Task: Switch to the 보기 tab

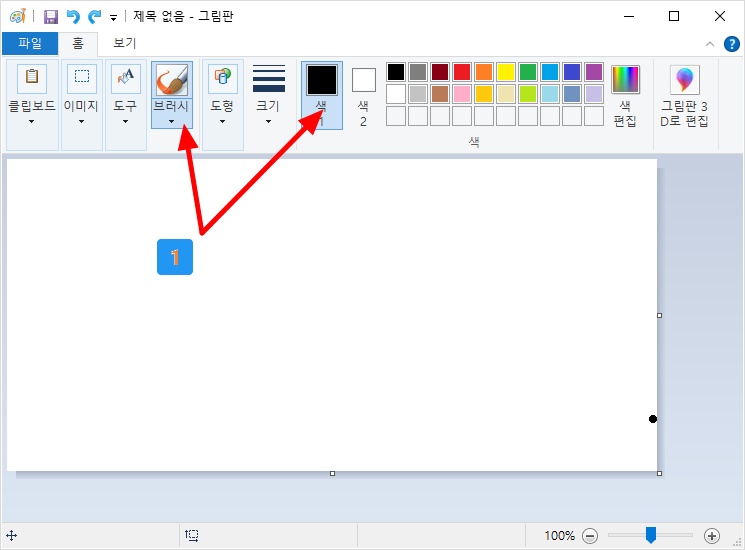Action: 124,44
